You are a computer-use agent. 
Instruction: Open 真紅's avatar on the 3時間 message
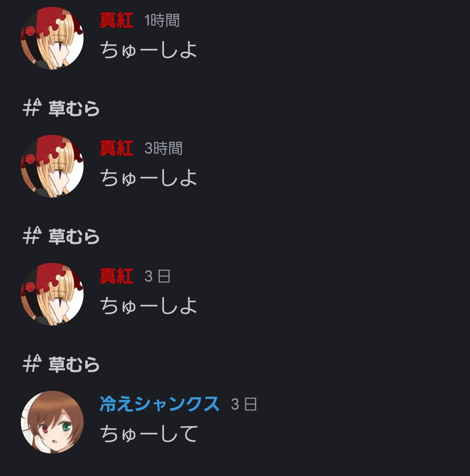[x=52, y=166]
